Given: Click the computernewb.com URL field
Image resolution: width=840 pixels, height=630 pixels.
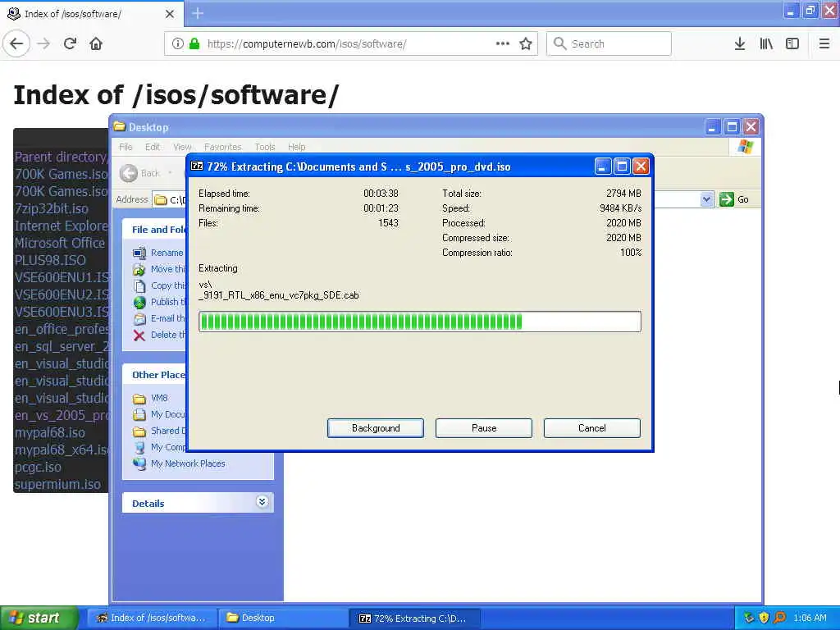Looking at the screenshot, I should pyautogui.click(x=351, y=44).
